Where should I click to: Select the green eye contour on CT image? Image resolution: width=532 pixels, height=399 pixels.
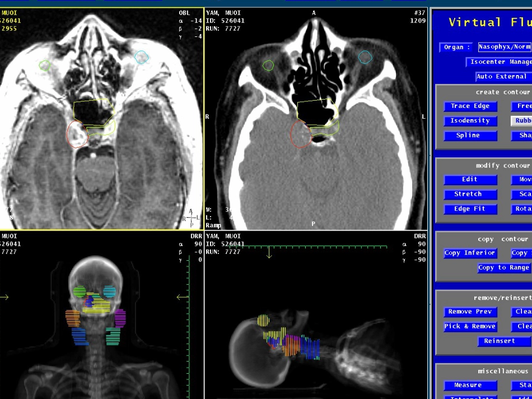tap(268, 65)
